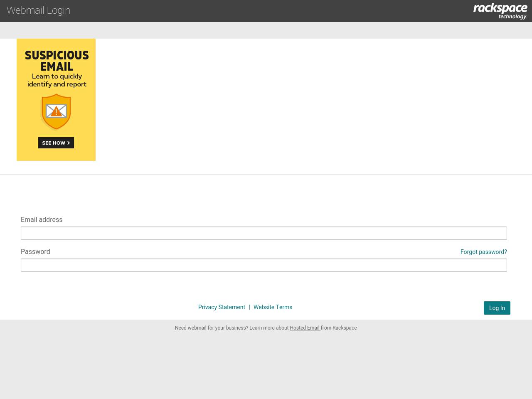
Task: Click the Log In button
Action: point(497,308)
